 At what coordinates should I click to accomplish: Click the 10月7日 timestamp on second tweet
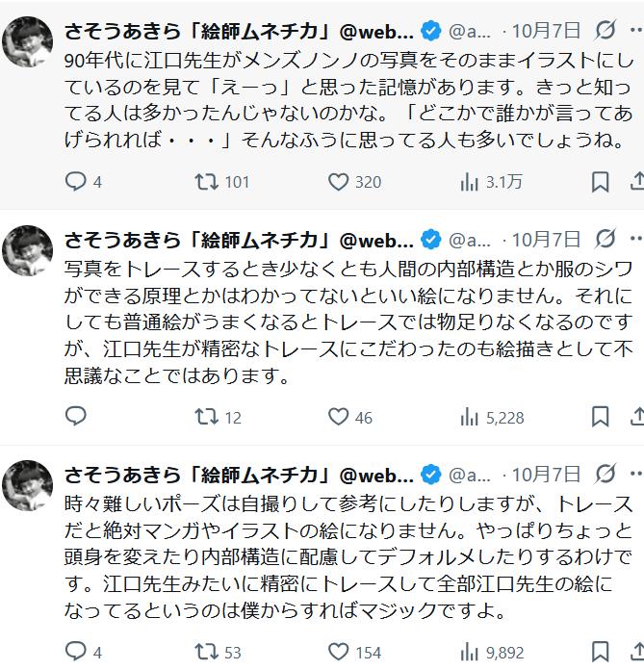pos(546,239)
